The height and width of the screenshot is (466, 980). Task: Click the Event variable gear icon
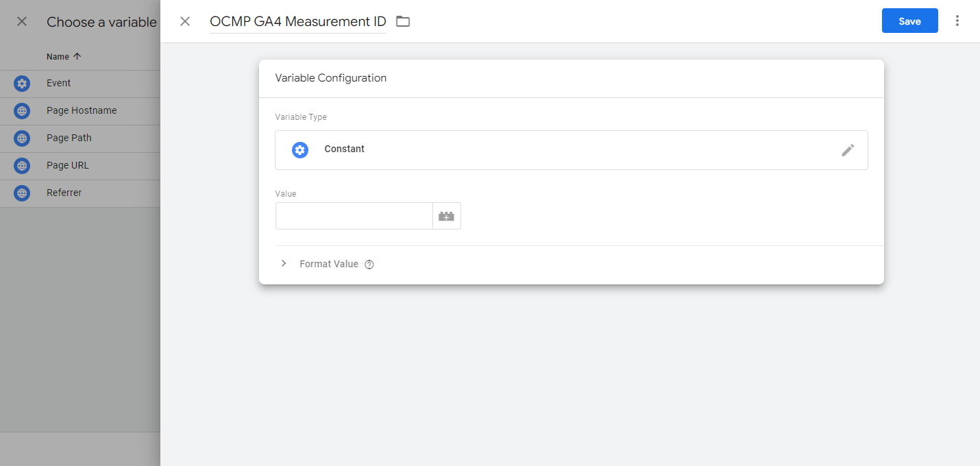[x=22, y=84]
